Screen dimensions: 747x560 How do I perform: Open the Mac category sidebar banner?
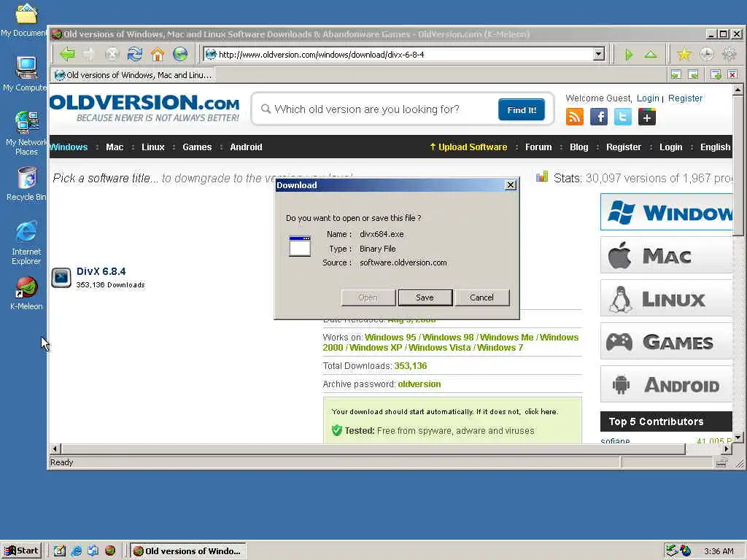[x=667, y=256]
